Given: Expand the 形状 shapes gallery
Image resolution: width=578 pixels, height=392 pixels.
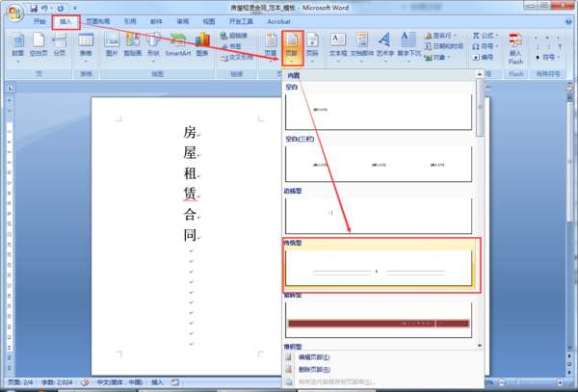Looking at the screenshot, I should [153, 48].
